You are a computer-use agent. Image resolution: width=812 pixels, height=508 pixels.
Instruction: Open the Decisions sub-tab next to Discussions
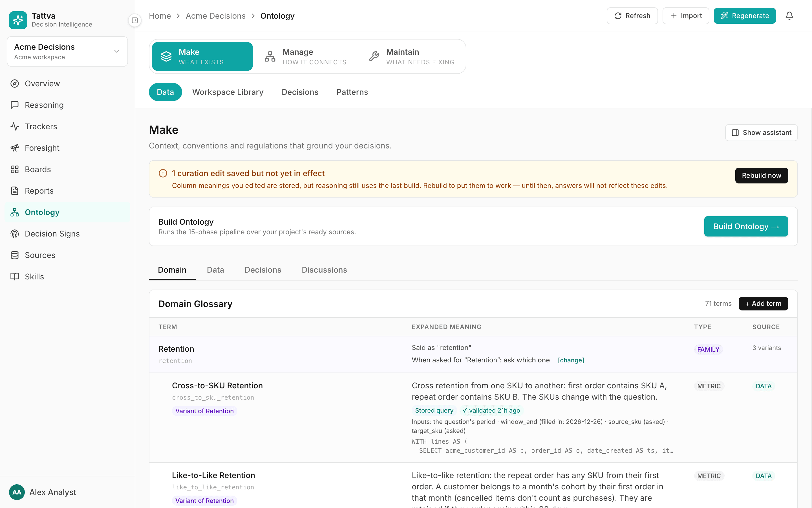(x=263, y=270)
